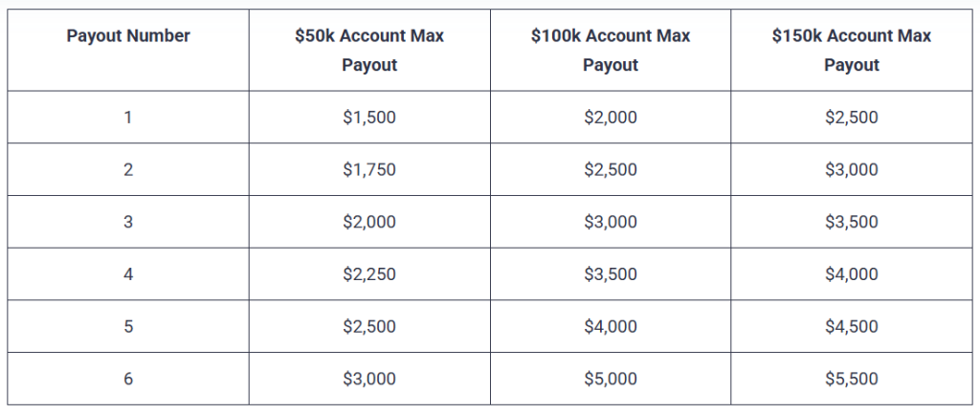The height and width of the screenshot is (414, 980).
Task: Select the $1,500 payout cell
Action: [x=369, y=118]
